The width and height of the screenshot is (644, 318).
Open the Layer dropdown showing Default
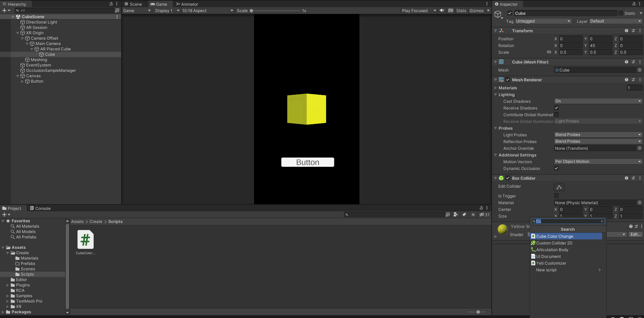[x=616, y=21]
